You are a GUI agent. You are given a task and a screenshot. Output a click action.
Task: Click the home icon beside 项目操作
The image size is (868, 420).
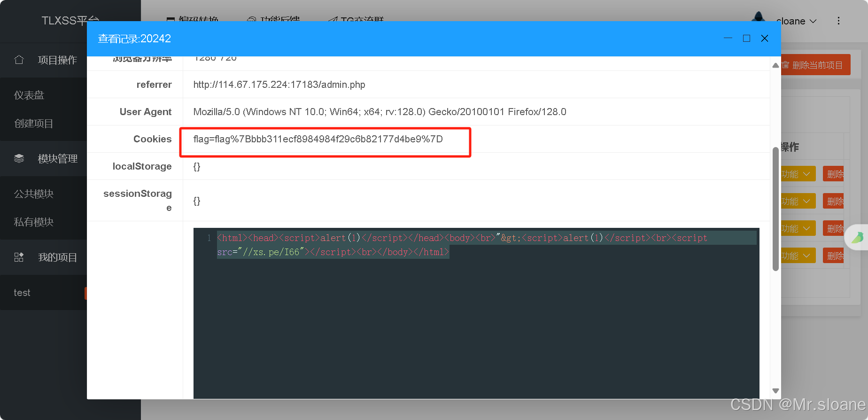pyautogui.click(x=19, y=60)
